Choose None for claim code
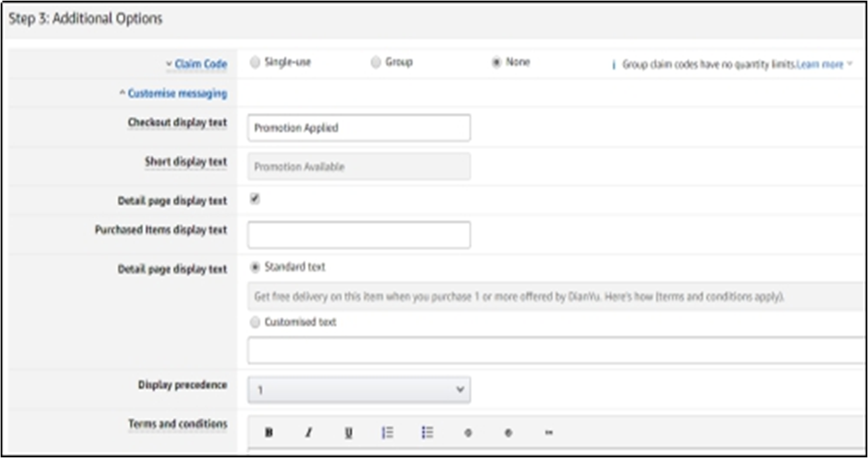868x458 pixels. (496, 63)
